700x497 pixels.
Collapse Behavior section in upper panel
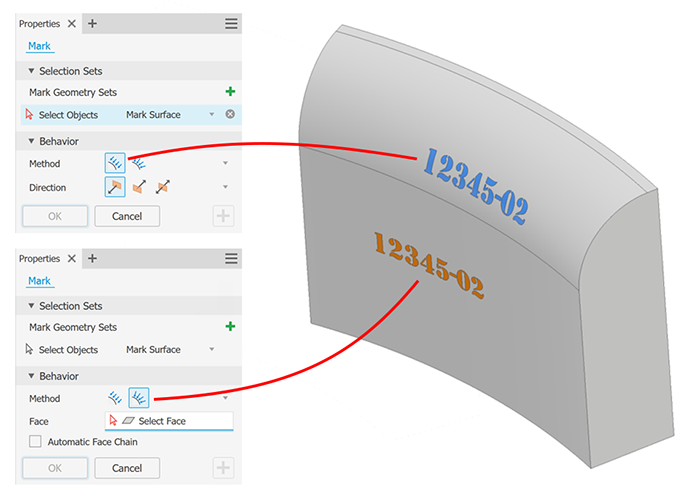31,141
